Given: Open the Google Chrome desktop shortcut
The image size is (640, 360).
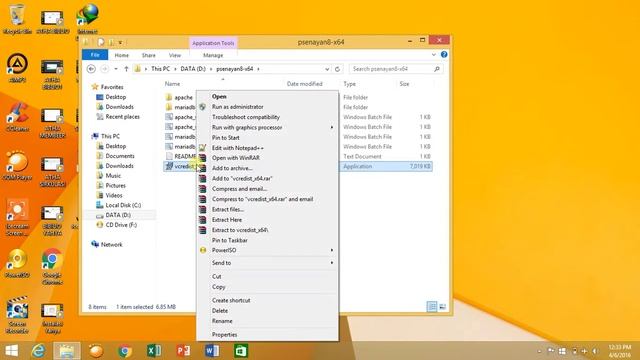Looking at the screenshot, I should coord(52,266).
